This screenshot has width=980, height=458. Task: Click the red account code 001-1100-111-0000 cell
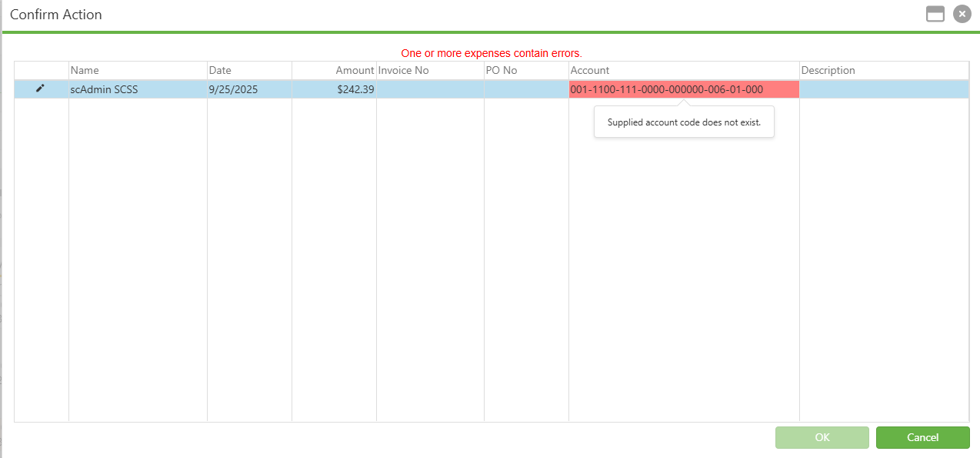684,89
